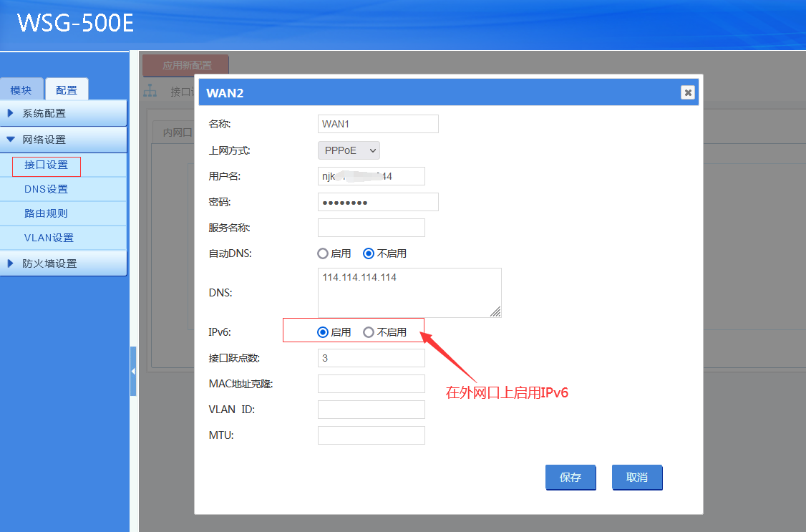Disable IPv6 radio option
Image resolution: width=806 pixels, height=532 pixels.
(x=369, y=332)
